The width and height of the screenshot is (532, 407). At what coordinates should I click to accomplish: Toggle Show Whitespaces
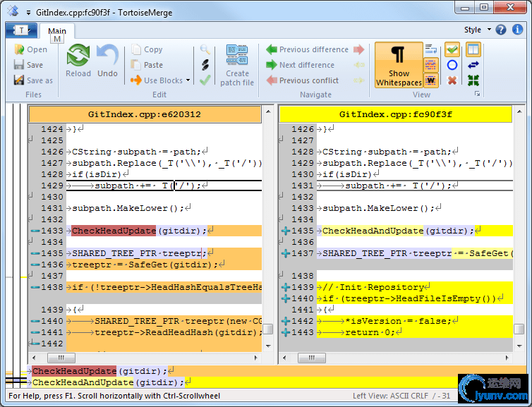[398, 65]
